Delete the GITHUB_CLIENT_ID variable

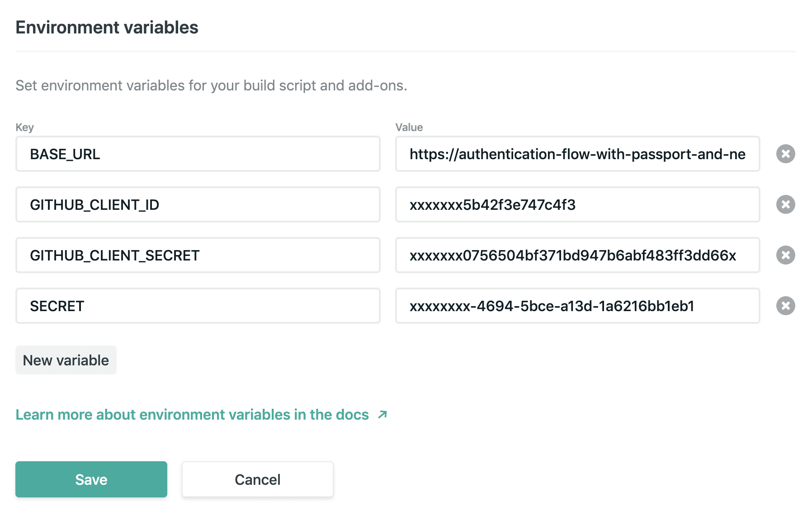tap(785, 204)
